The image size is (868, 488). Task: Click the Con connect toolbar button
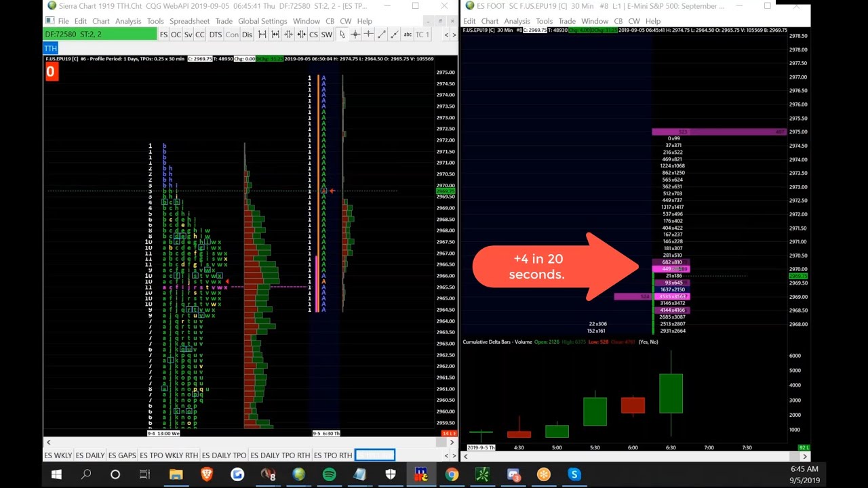[232, 35]
